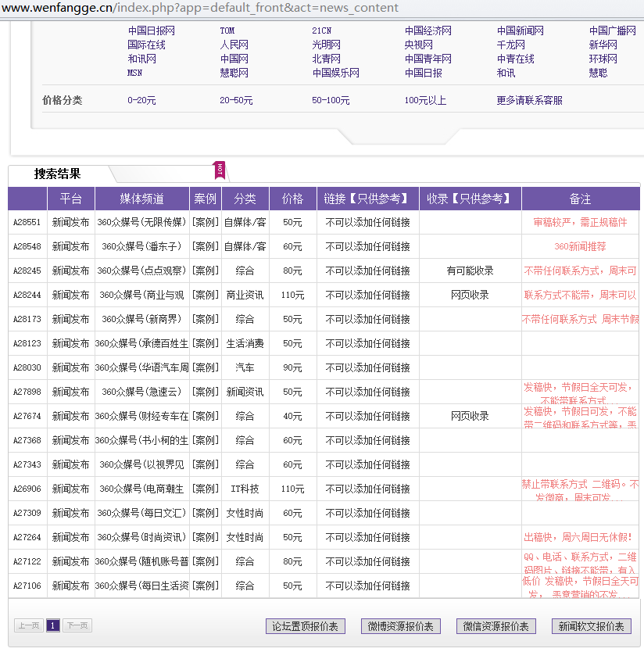Click the 论坛置顶报价表 button
644x652 pixels.
click(x=305, y=626)
